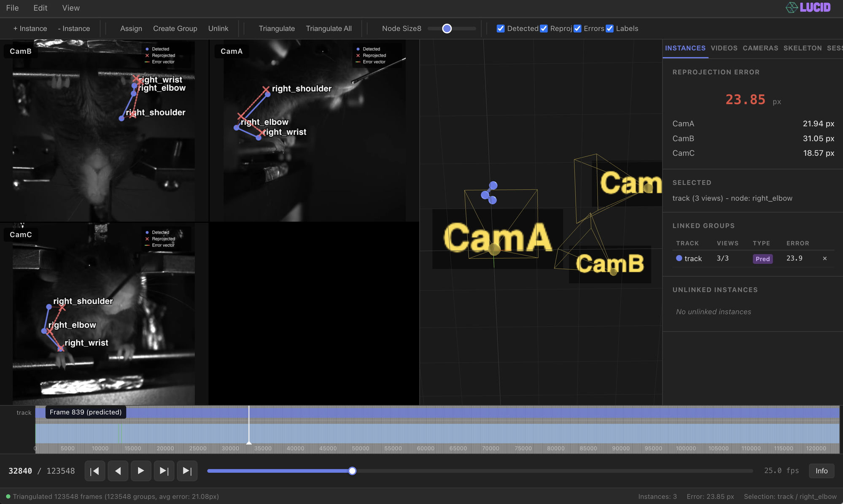This screenshot has width=843, height=504.
Task: Disable the Detected overlay checkbox
Action: (501, 28)
